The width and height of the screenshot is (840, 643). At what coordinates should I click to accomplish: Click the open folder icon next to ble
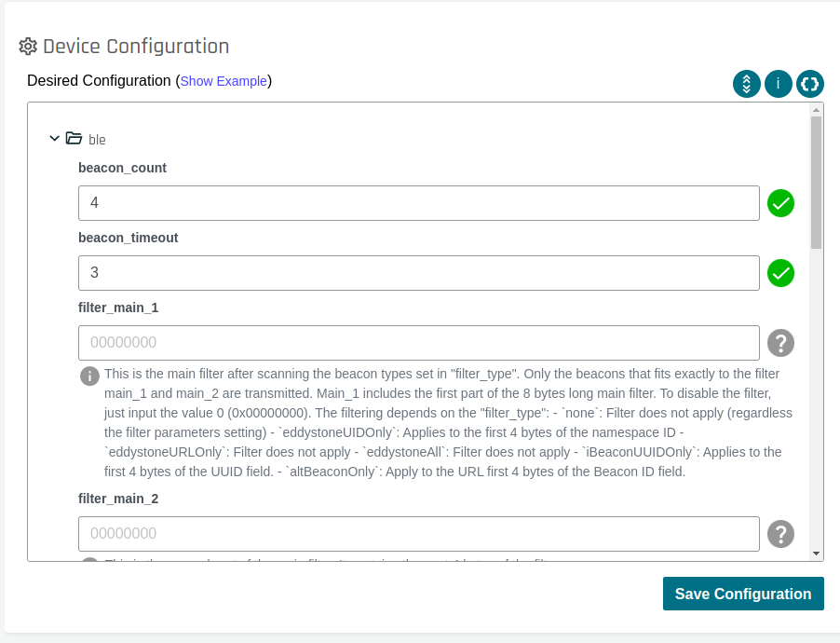(74, 139)
